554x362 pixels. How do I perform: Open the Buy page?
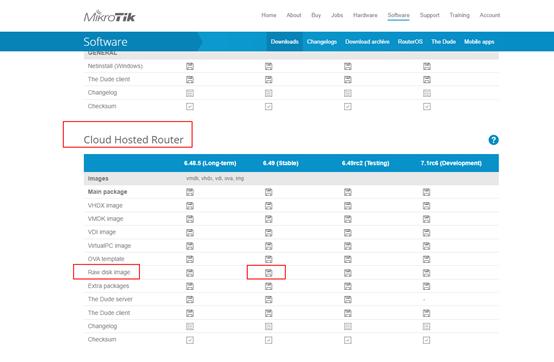click(x=316, y=15)
